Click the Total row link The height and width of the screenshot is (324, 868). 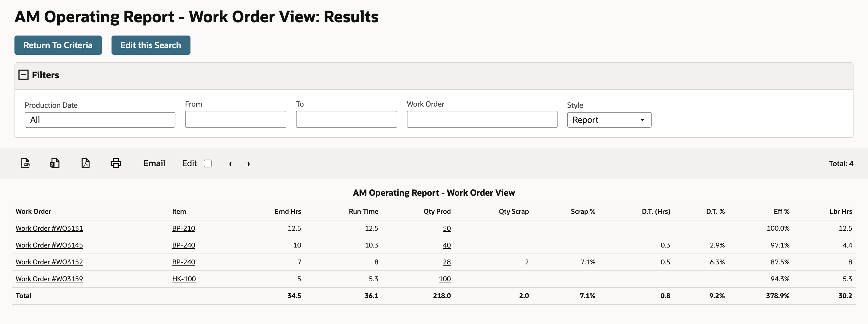(x=24, y=296)
